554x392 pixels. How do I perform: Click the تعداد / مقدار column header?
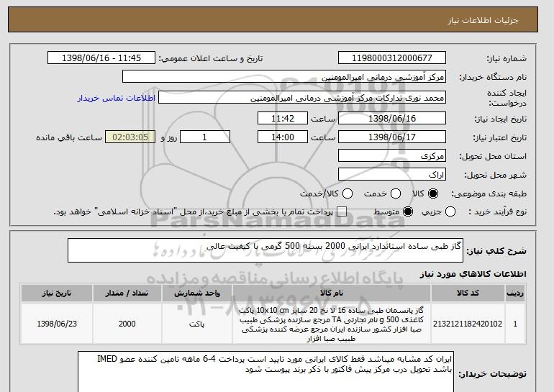tap(127, 293)
